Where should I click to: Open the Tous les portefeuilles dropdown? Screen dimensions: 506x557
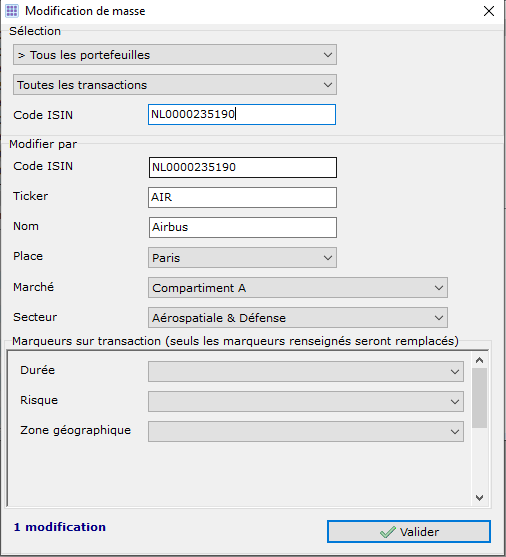point(175,55)
